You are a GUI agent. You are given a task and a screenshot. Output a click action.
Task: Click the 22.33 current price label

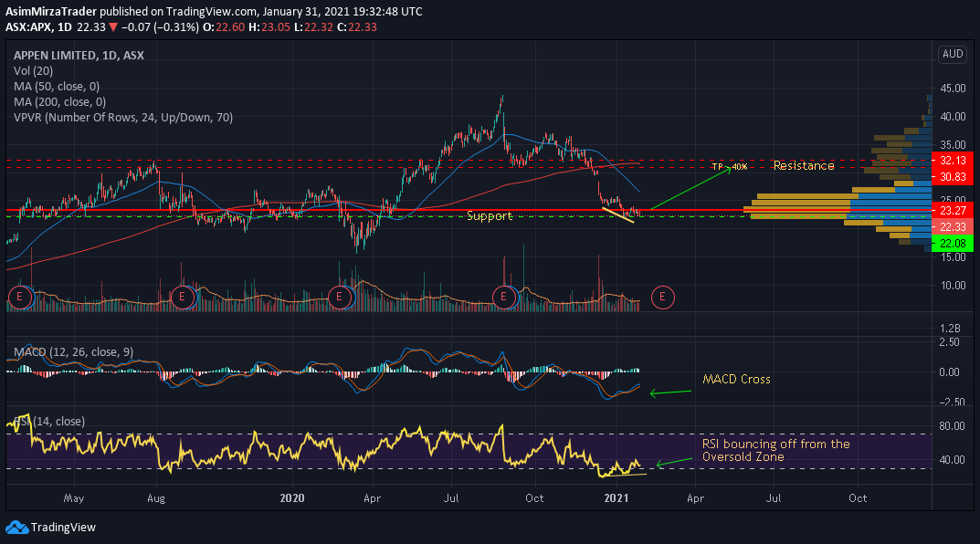(953, 226)
